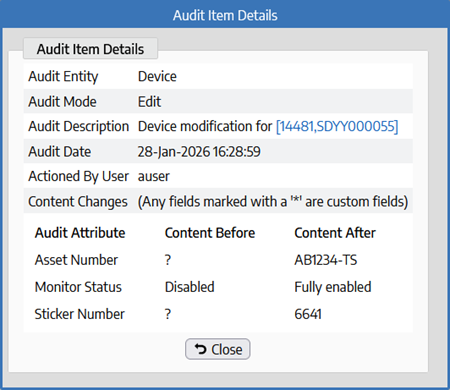Click the 'Actioned By User' label

tap(78, 176)
